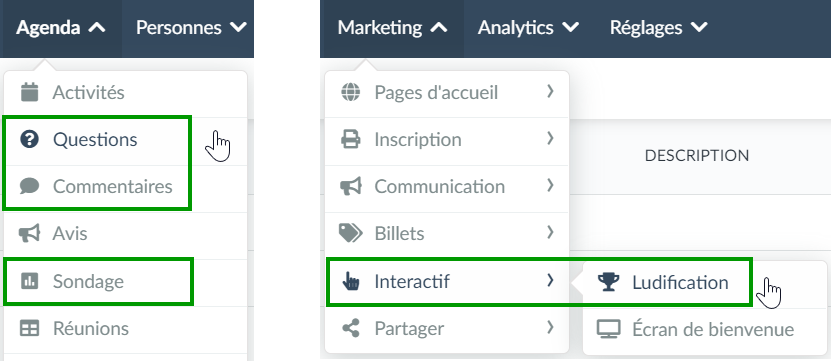Image resolution: width=834 pixels, height=361 pixels.
Task: Expand the Réglages dropdown
Action: point(658,28)
